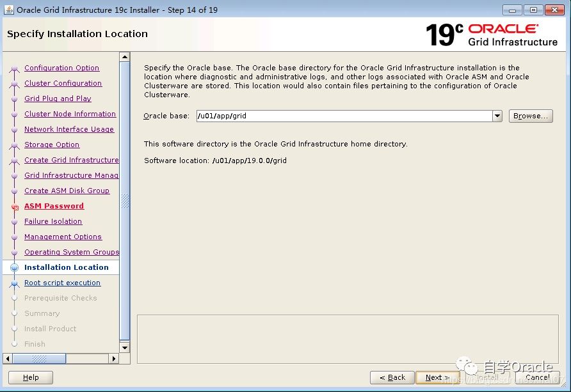Click the Cluster Configuration step marker icon
The height and width of the screenshot is (392, 571).
coord(14,84)
